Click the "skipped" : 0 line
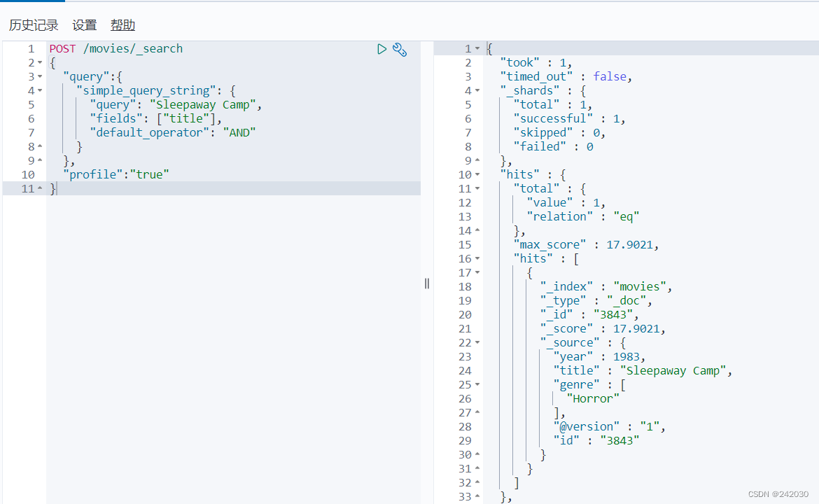Viewport: 819px width, 504px height. (x=559, y=133)
